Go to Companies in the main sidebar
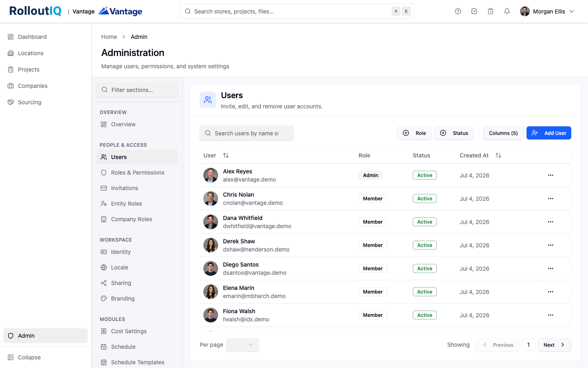The height and width of the screenshot is (368, 588). [x=45, y=86]
